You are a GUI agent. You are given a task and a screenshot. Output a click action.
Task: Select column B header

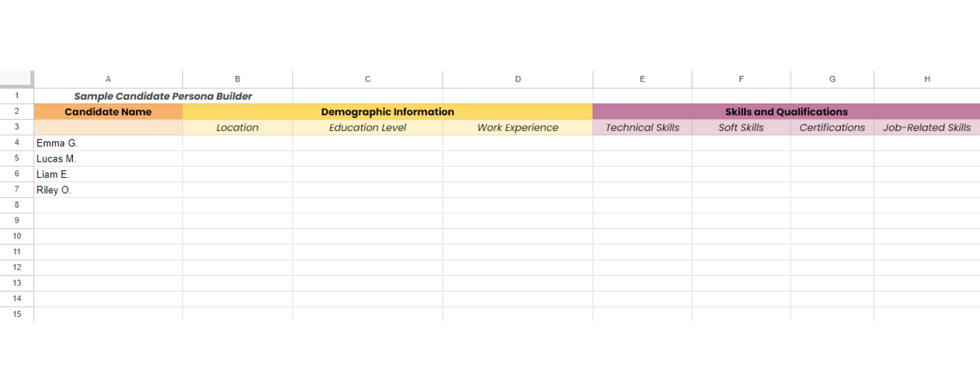(x=237, y=79)
